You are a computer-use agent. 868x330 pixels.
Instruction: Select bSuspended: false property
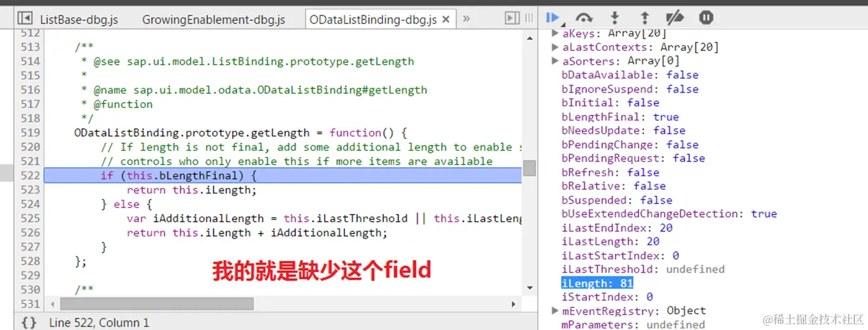coord(617,200)
